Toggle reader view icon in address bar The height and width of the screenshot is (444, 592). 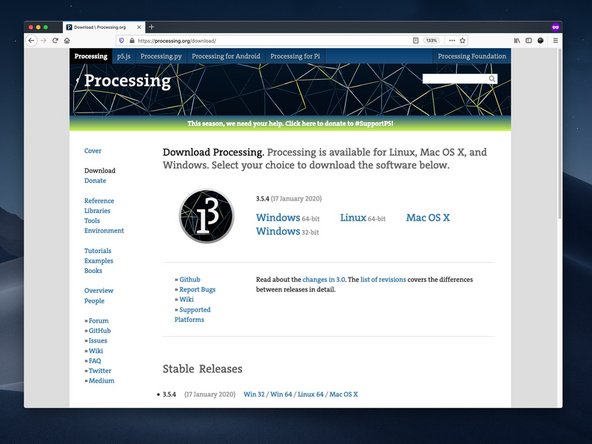[x=415, y=40]
